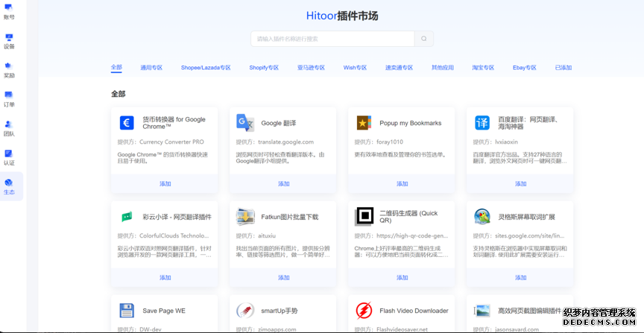The width and height of the screenshot is (644, 333).
Task: Open the 账号 sidebar icon
Action: pos(9,7)
